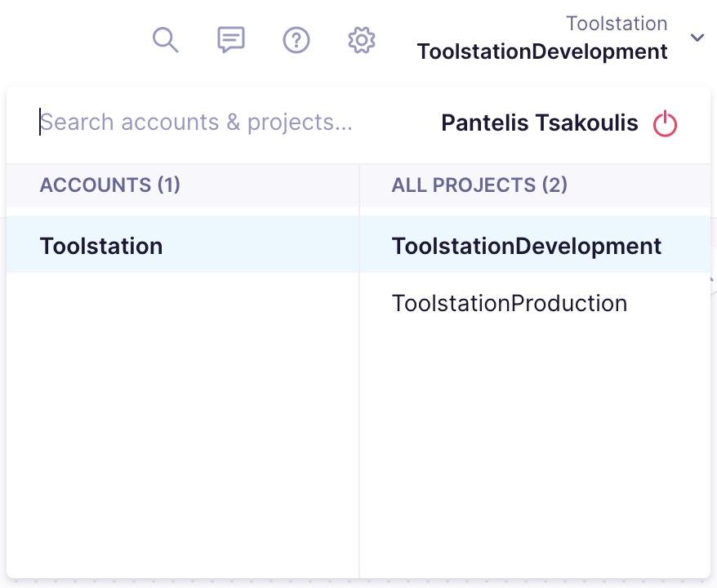This screenshot has width=717, height=588.
Task: Open help via question mark icon
Action: (296, 39)
